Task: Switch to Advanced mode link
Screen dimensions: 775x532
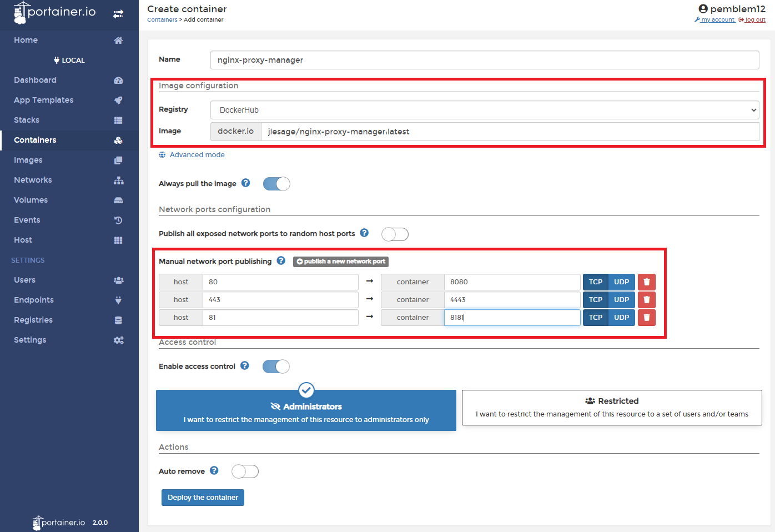Action: [197, 155]
